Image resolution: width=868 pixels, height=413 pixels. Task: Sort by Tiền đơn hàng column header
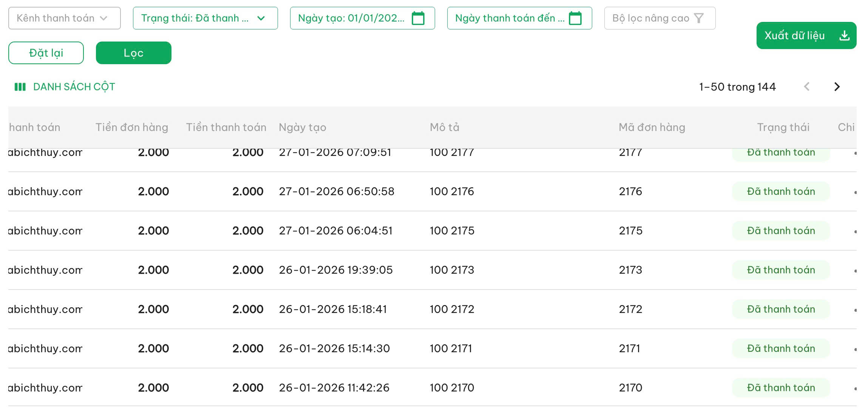[131, 127]
